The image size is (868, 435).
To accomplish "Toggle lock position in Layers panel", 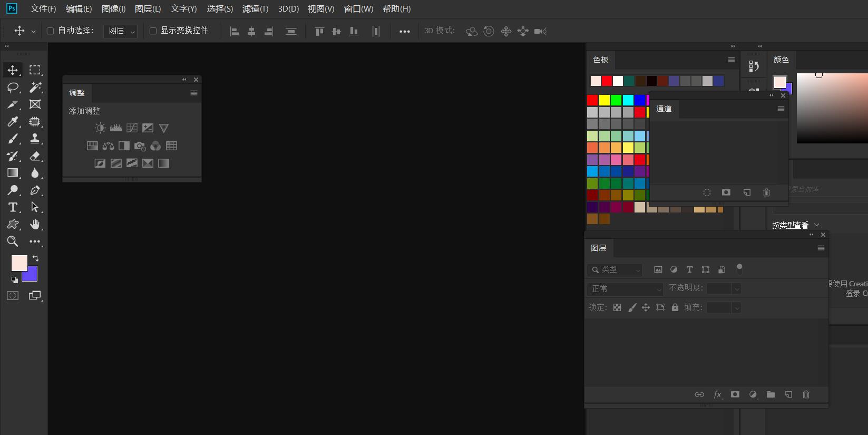I will coord(646,307).
